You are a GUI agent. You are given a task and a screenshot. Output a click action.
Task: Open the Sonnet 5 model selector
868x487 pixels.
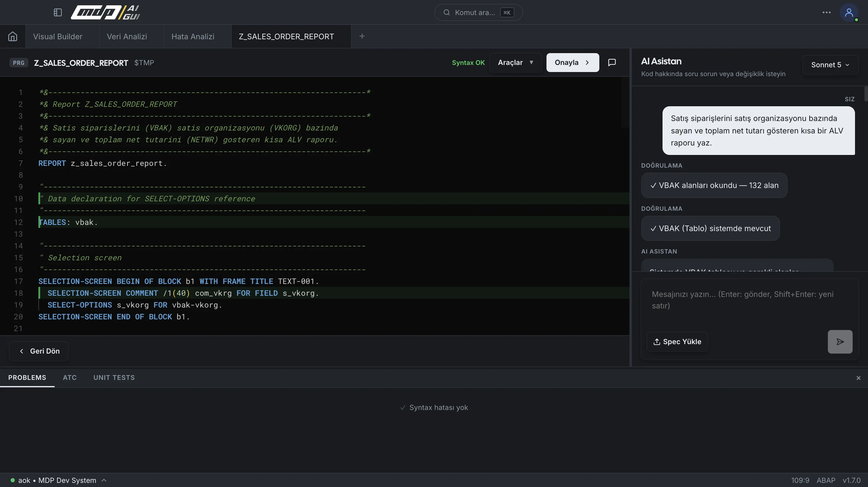pos(830,65)
